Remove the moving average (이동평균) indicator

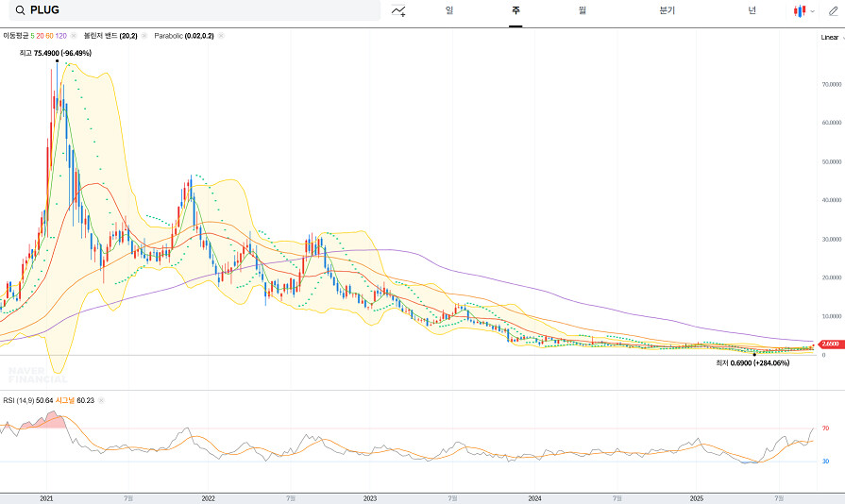pyautogui.click(x=74, y=36)
